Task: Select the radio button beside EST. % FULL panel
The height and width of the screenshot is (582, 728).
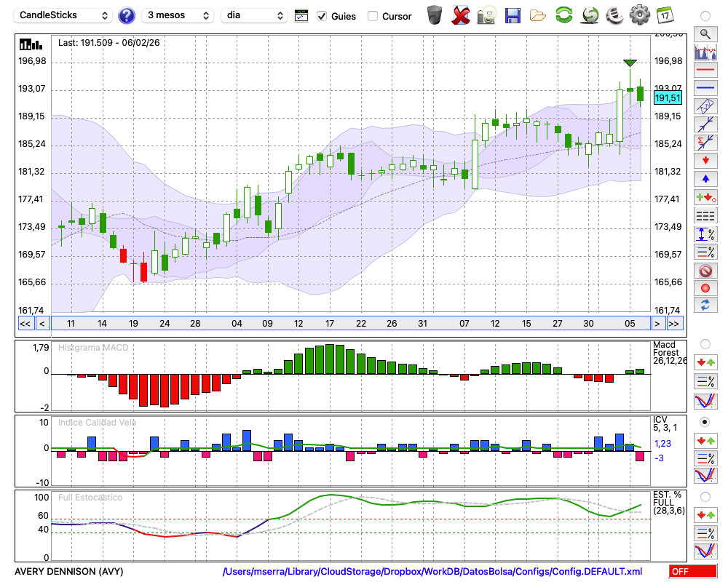Action: (705, 496)
